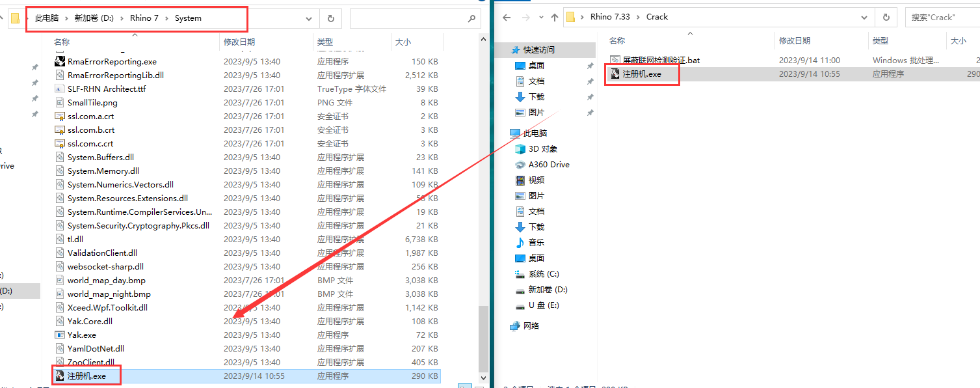Click the A360 Drive icon
This screenshot has width=980, height=388.
520,165
